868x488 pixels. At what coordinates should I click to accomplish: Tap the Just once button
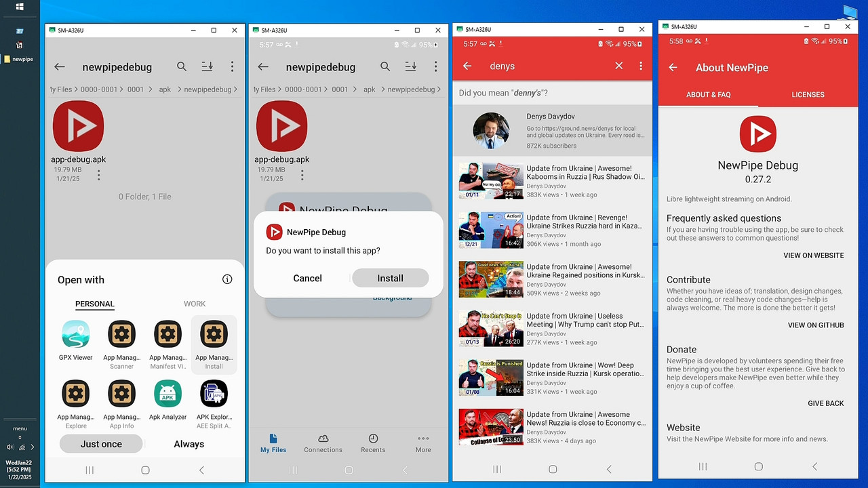tap(101, 444)
